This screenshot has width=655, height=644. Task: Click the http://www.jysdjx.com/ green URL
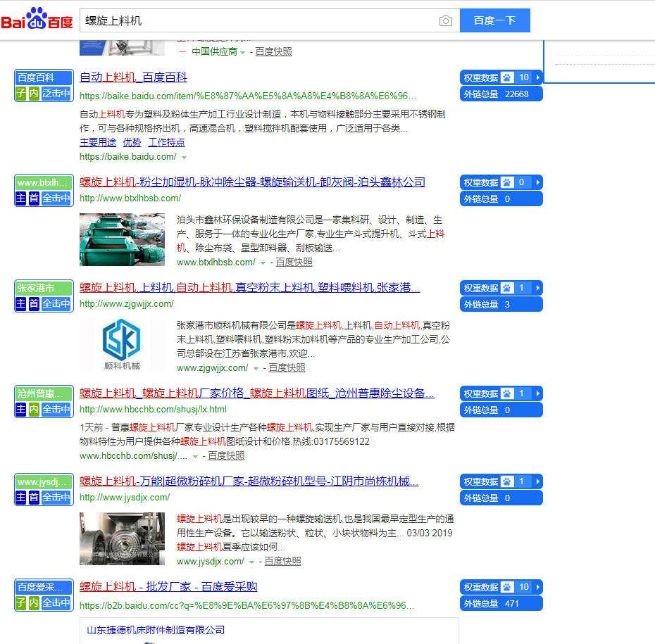(125, 498)
